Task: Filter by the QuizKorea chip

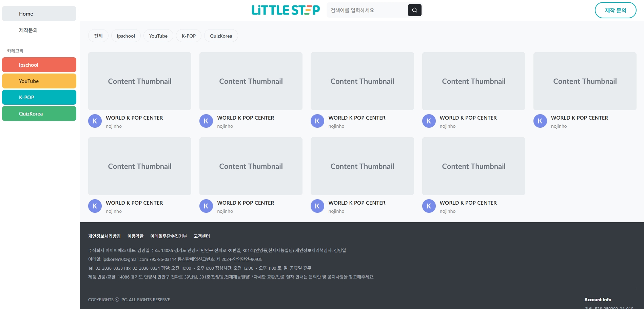Action: coord(221,36)
